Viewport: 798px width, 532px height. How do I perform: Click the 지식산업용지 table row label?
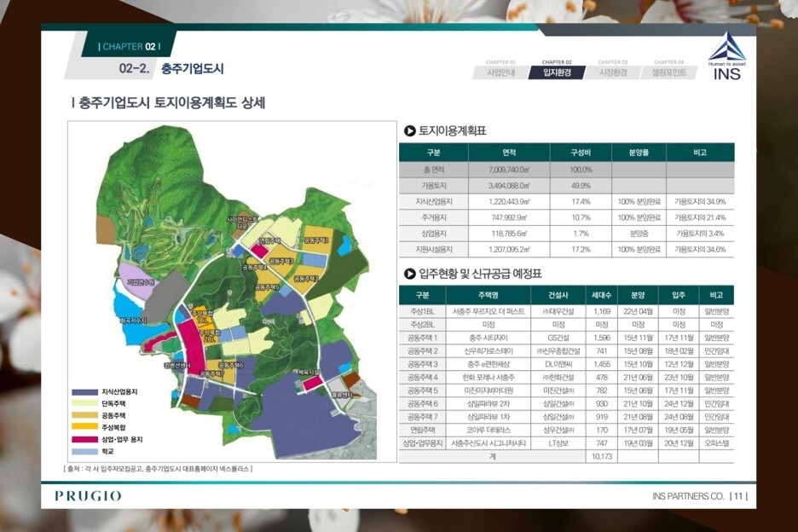(434, 201)
